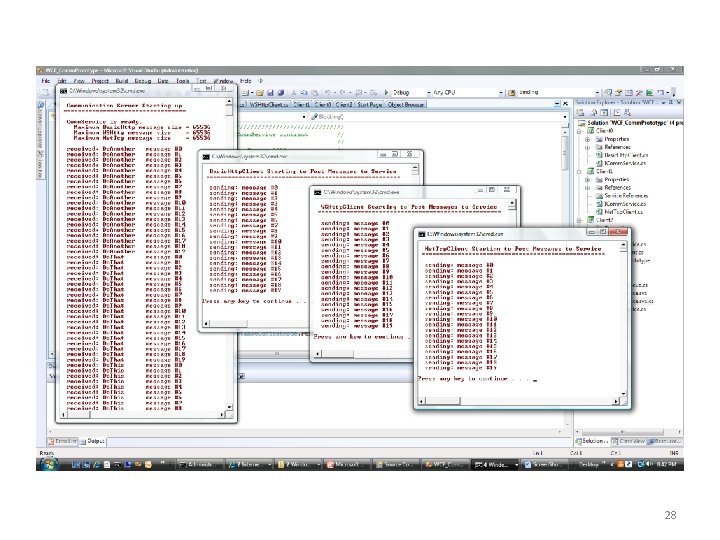Open the Help menu
This screenshot has height=540, width=720.
(x=246, y=81)
